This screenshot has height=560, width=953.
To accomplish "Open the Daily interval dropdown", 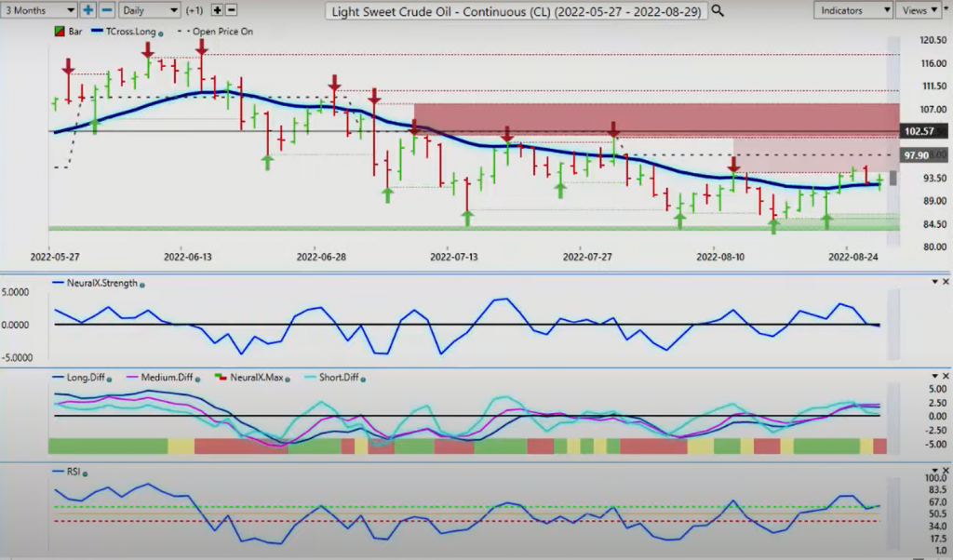I will pyautogui.click(x=149, y=10).
